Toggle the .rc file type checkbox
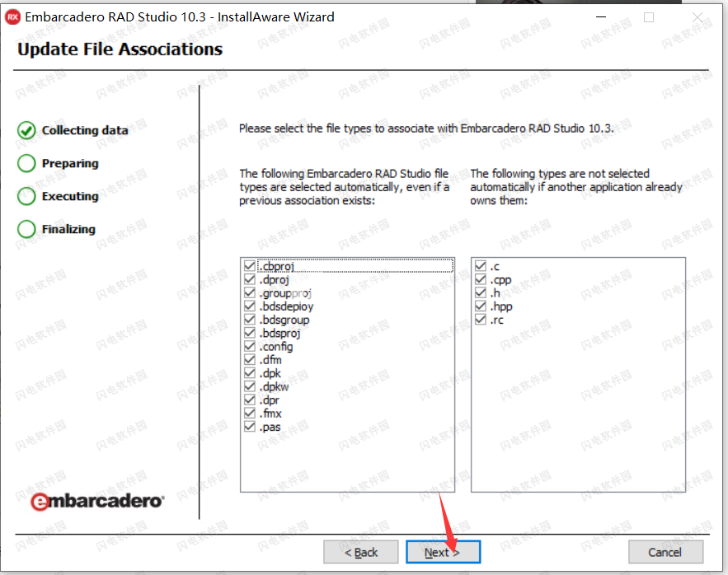728x575 pixels. tap(481, 320)
